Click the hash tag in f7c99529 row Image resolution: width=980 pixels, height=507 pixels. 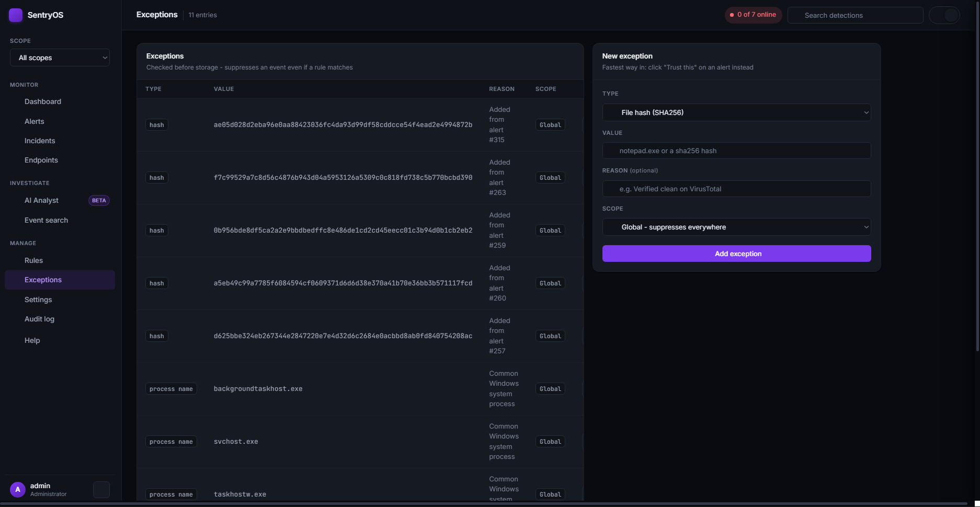[x=156, y=178]
